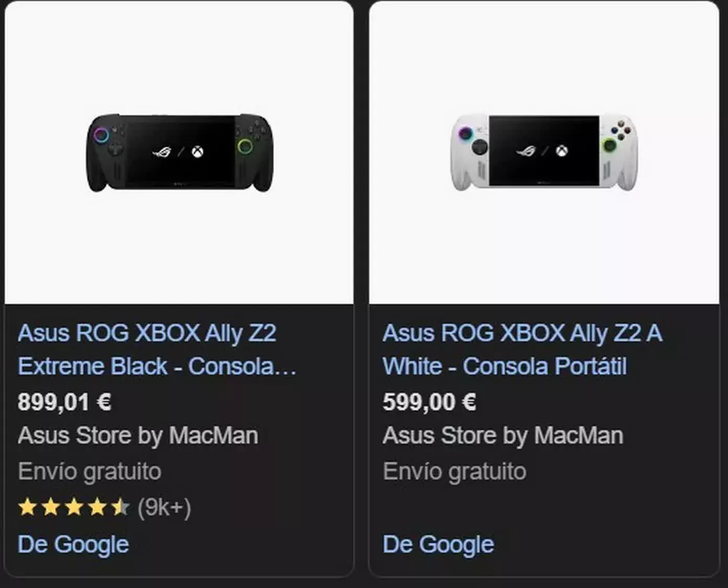The width and height of the screenshot is (728, 588).
Task: Click the Xbox logo on black console screen
Action: click(197, 152)
